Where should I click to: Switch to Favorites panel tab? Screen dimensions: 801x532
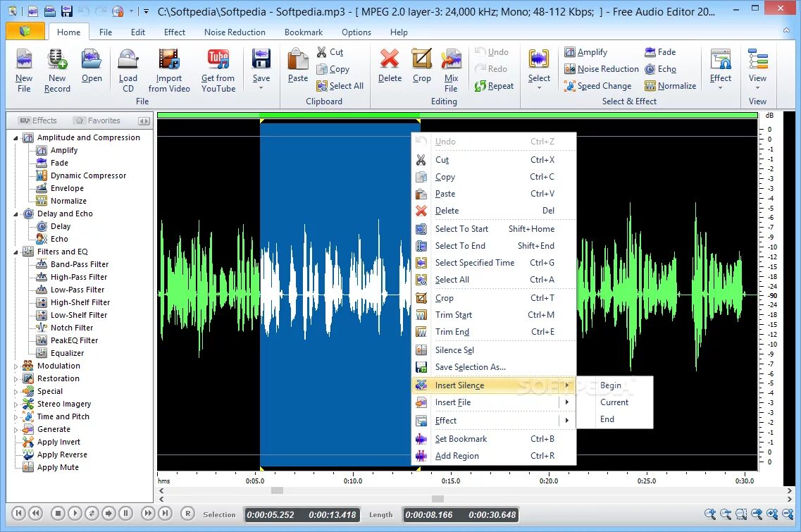point(97,120)
